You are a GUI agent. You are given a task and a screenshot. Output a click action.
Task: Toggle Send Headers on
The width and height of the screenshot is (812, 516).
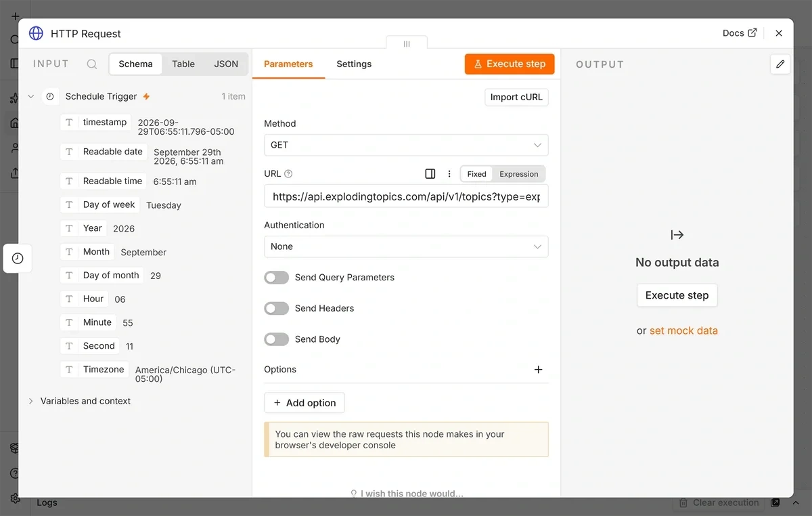click(x=276, y=309)
